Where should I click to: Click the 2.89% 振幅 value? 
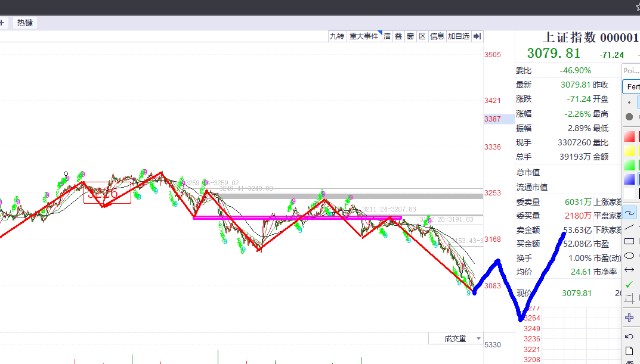tap(579, 128)
